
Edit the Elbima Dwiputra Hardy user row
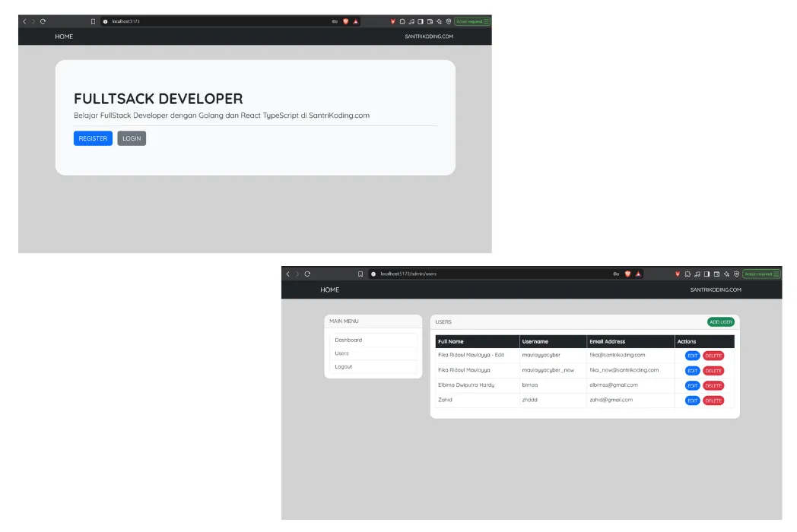[692, 385]
